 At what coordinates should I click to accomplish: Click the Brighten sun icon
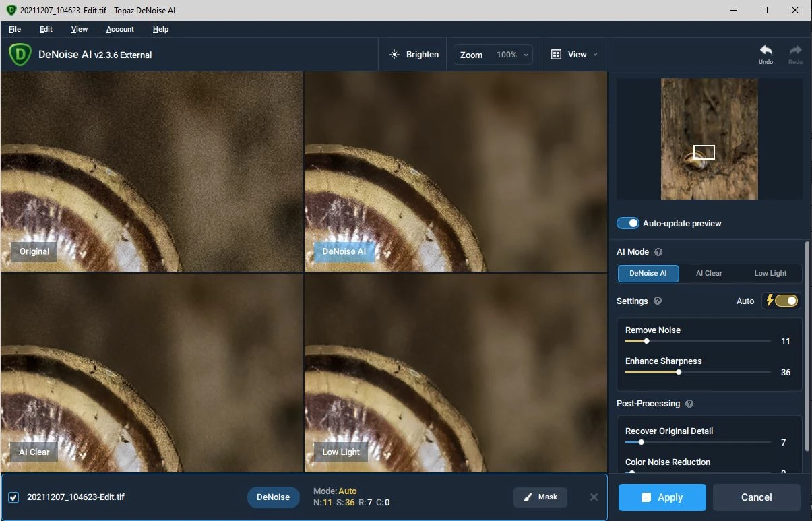click(x=395, y=55)
